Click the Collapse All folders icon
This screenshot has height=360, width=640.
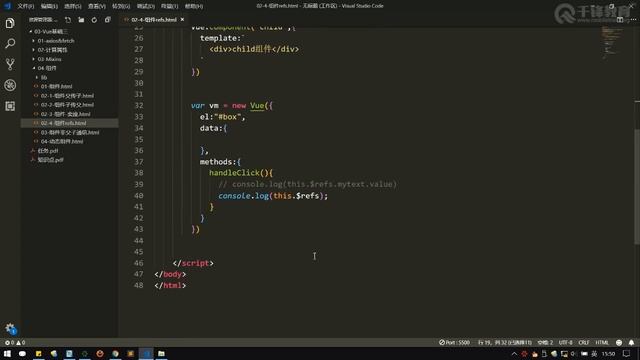107,20
